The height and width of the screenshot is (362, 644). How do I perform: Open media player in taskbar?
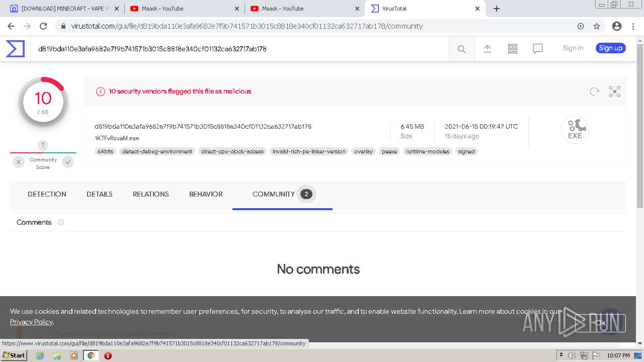tap(74, 355)
